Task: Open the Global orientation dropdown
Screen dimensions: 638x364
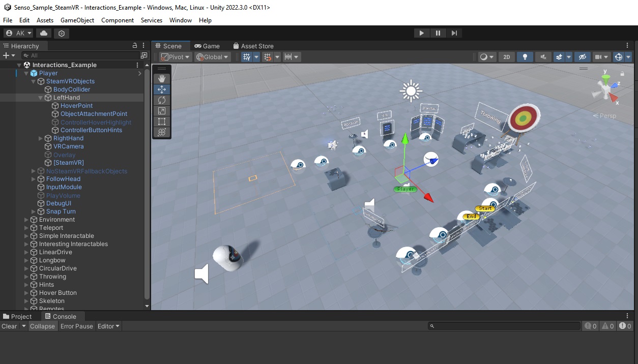Action: (x=212, y=56)
